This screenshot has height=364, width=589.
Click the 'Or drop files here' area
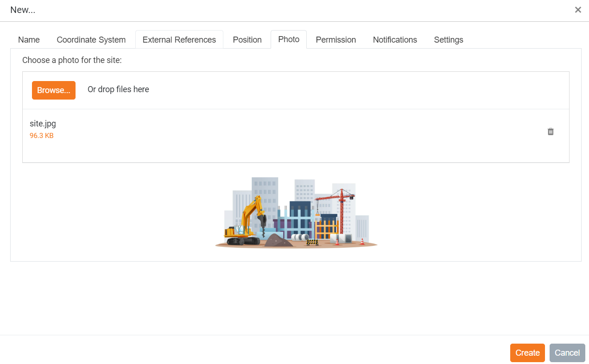pyautogui.click(x=118, y=89)
